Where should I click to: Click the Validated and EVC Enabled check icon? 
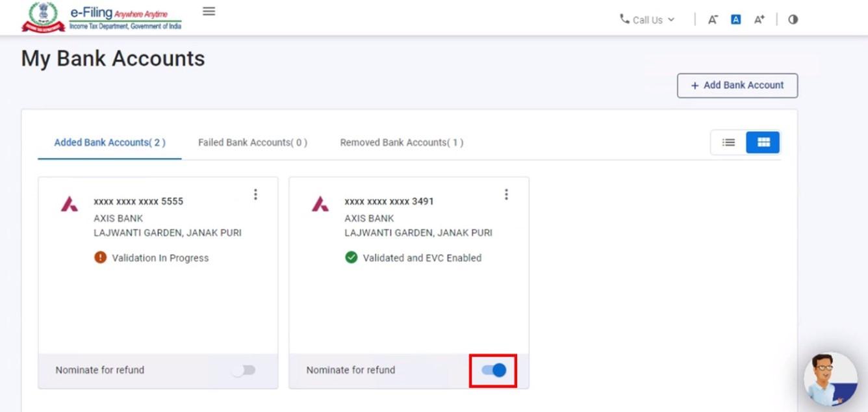pyautogui.click(x=351, y=257)
